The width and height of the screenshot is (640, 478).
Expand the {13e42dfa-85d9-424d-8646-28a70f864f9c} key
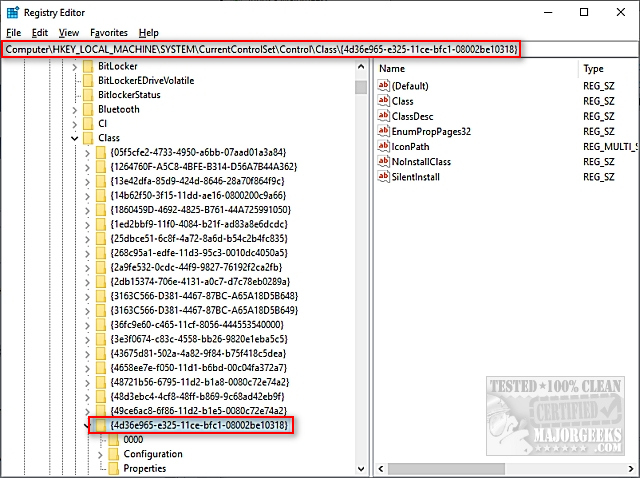pos(87,182)
